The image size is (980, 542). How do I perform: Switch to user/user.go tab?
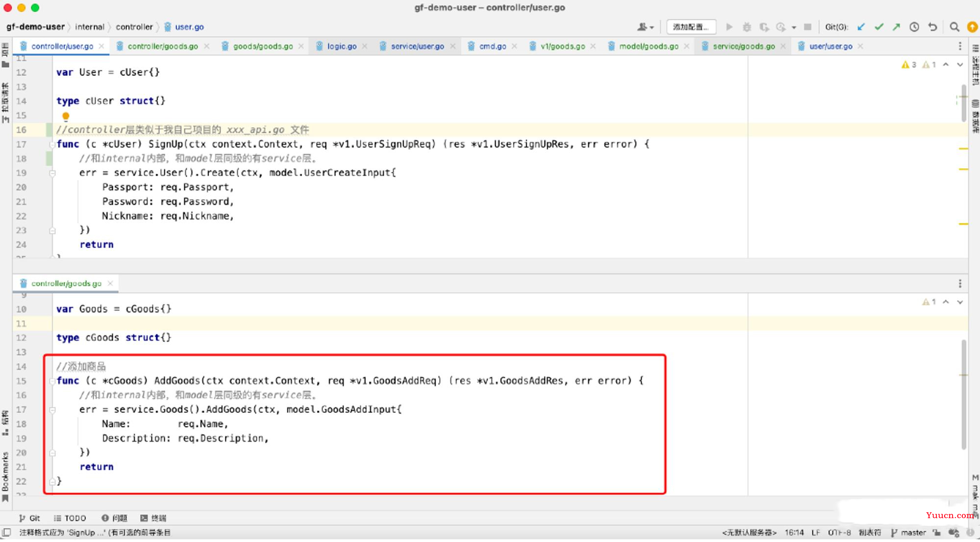pyautogui.click(x=831, y=46)
